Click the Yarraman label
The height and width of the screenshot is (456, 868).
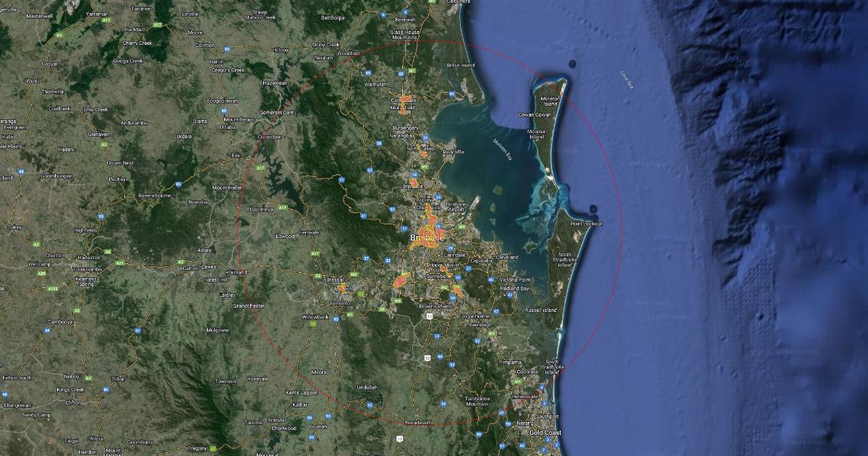click(x=96, y=14)
